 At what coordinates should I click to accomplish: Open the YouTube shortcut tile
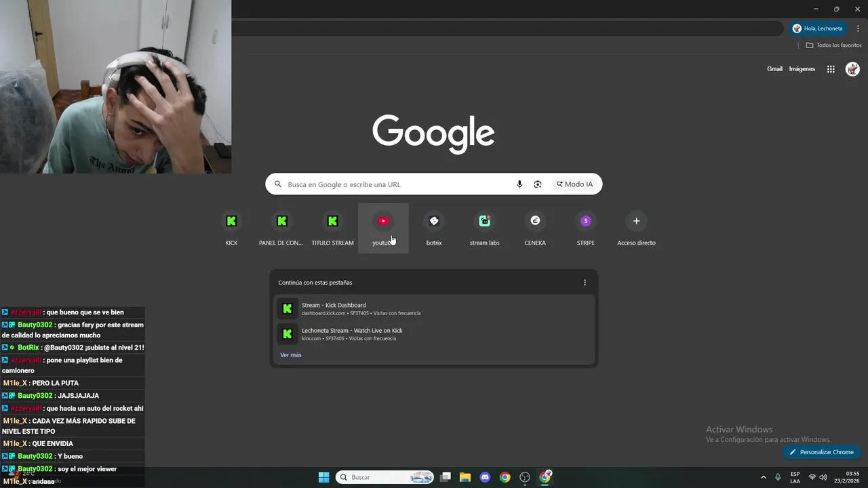tap(383, 228)
